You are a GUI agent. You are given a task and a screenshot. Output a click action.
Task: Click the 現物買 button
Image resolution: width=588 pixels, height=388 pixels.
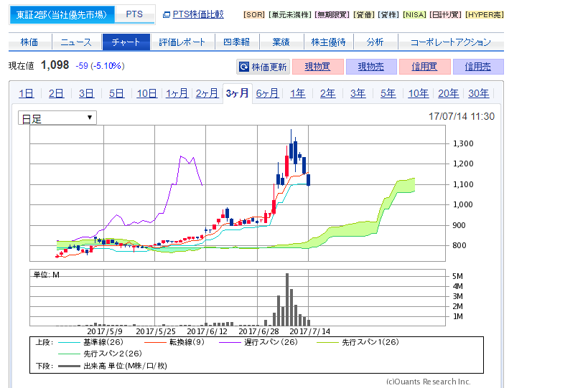(x=318, y=67)
